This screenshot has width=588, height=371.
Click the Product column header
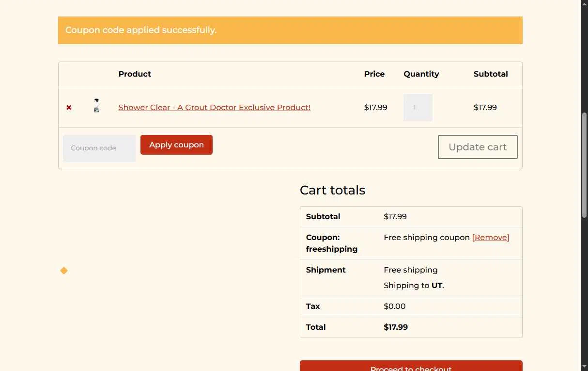click(135, 74)
